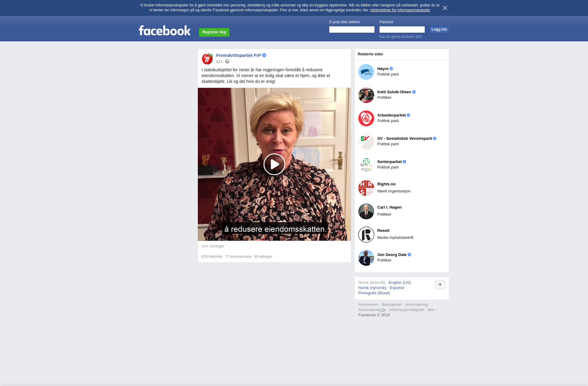This screenshot has height=386, width=588.
Task: Focus the Passord input field
Action: [402, 29]
